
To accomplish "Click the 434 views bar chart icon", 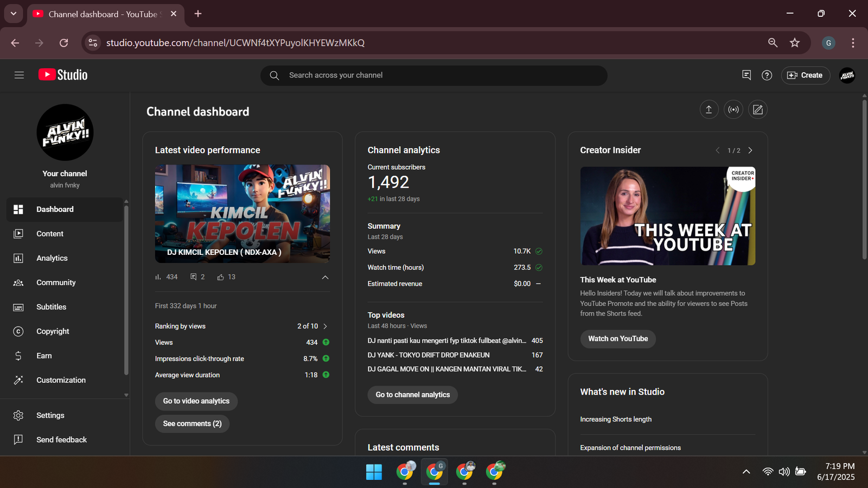I will click(158, 277).
